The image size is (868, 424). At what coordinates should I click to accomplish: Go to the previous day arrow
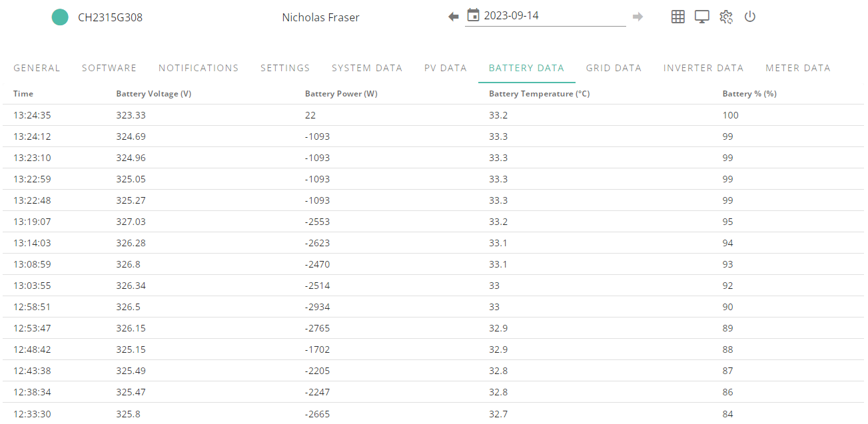click(x=454, y=17)
